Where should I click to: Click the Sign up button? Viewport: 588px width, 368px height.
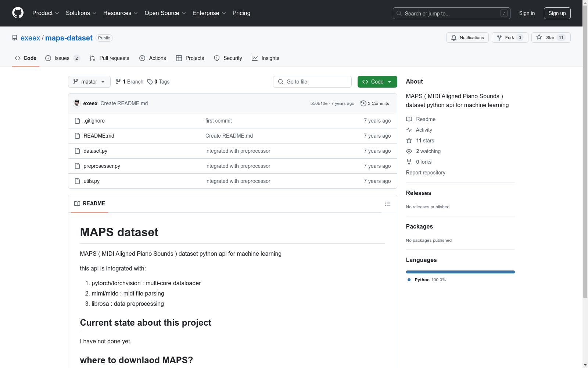pos(557,13)
